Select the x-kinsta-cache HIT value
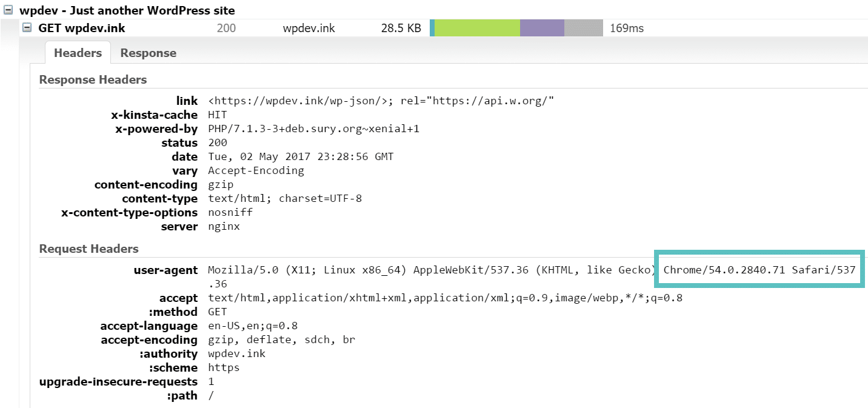Screen dimensions: 868x408 pos(218,115)
